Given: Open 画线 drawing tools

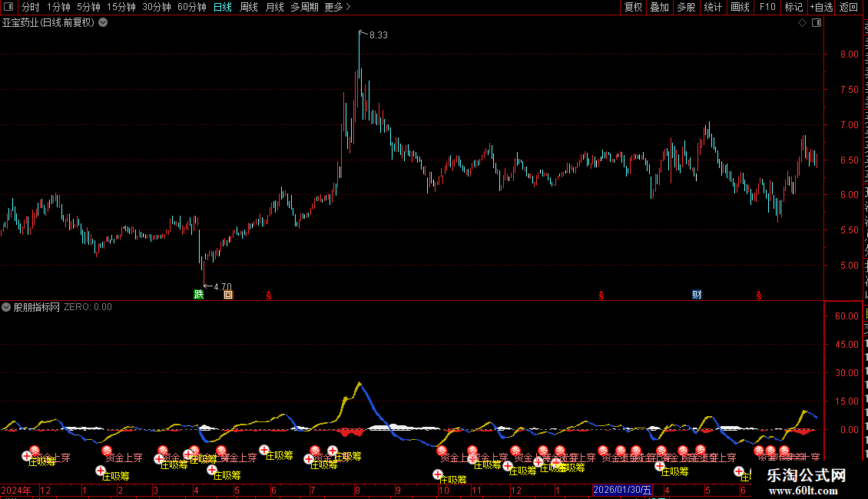Looking at the screenshot, I should 740,7.
